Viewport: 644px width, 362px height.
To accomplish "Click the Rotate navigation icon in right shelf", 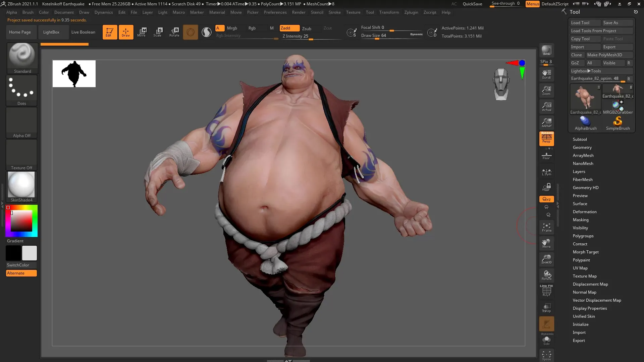I will point(546,275).
